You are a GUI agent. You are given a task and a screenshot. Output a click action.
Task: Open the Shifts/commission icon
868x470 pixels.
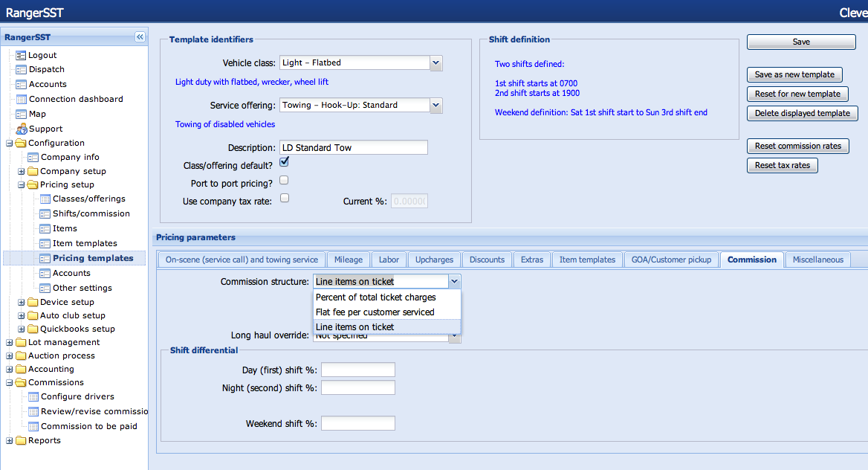click(45, 213)
